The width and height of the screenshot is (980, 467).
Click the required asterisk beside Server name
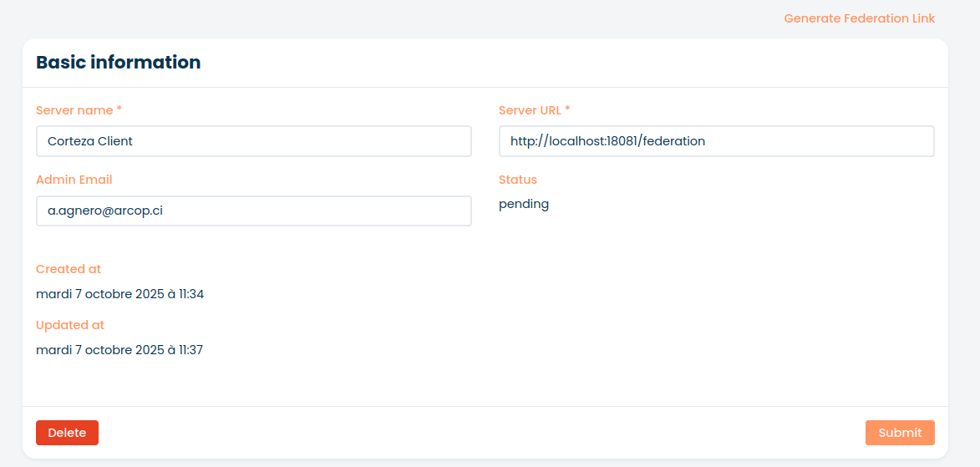tap(119, 110)
